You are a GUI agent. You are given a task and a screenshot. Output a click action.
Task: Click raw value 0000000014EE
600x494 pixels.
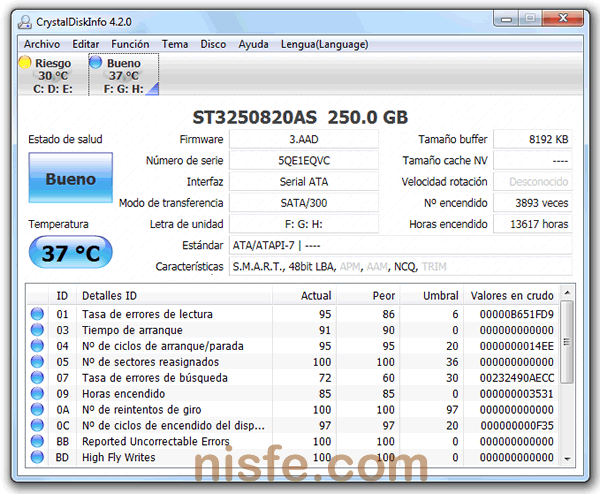coord(517,346)
